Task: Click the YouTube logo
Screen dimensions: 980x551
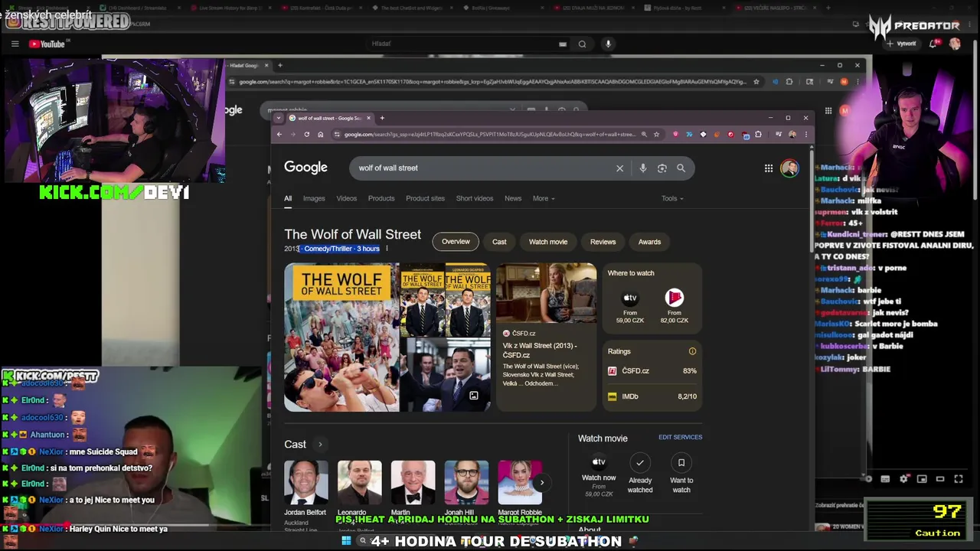Action: tap(47, 44)
